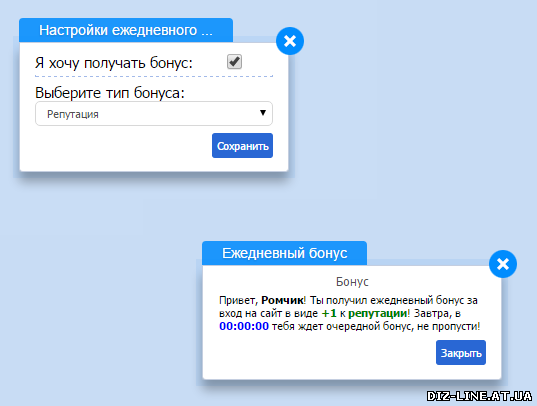Click the dashed separator under the checkbox row
This screenshot has width=537, height=406.
point(154,76)
